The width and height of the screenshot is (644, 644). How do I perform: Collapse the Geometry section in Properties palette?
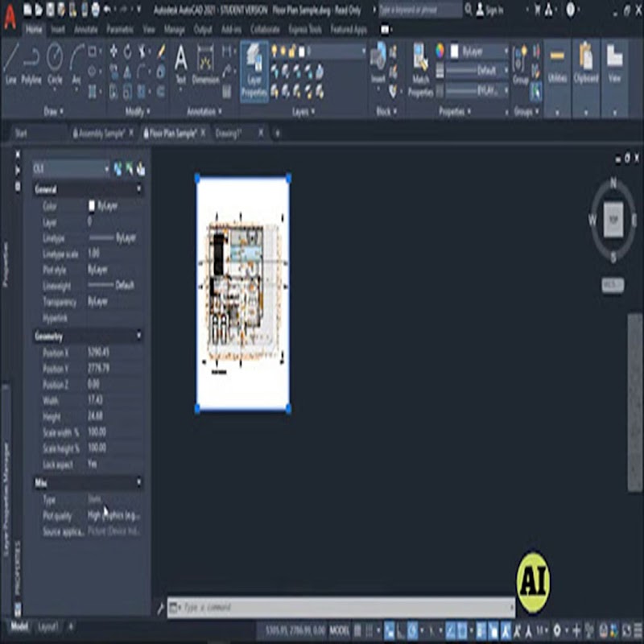[138, 336]
